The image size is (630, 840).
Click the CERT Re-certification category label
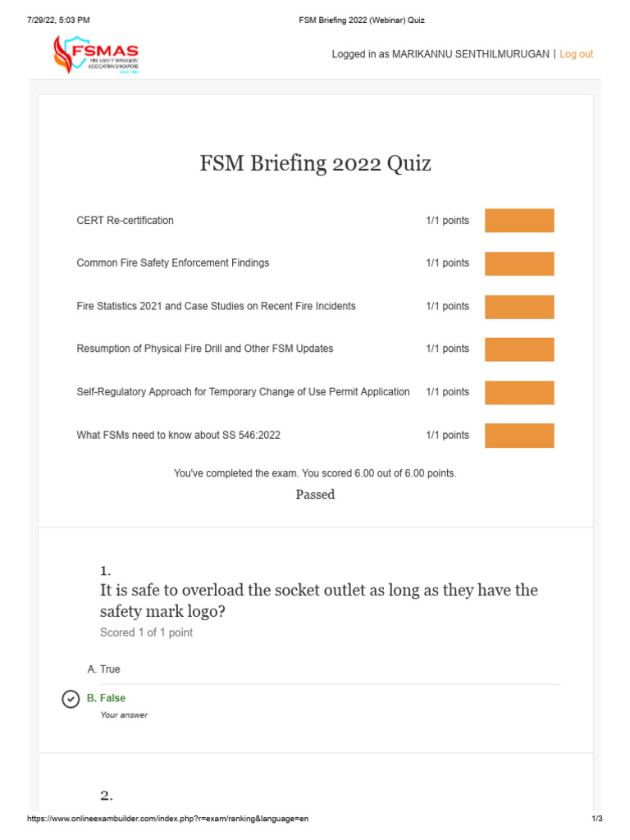tap(126, 221)
